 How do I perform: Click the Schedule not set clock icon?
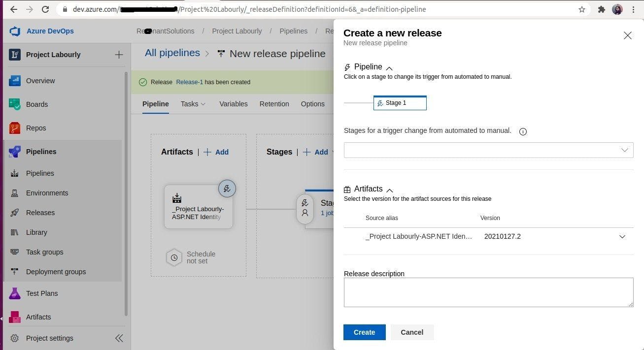pyautogui.click(x=174, y=257)
